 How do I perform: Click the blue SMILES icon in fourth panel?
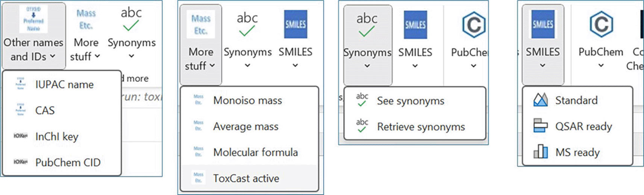542,24
